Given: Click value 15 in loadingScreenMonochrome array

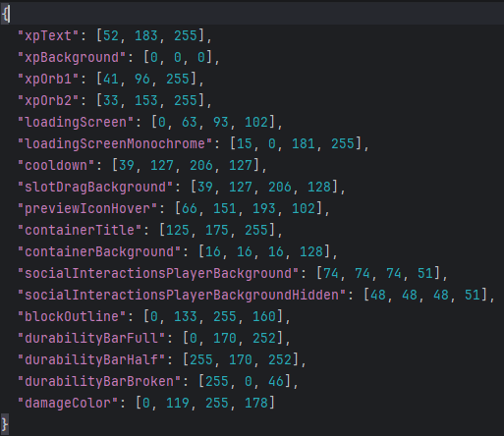Looking at the screenshot, I should pos(245,143).
